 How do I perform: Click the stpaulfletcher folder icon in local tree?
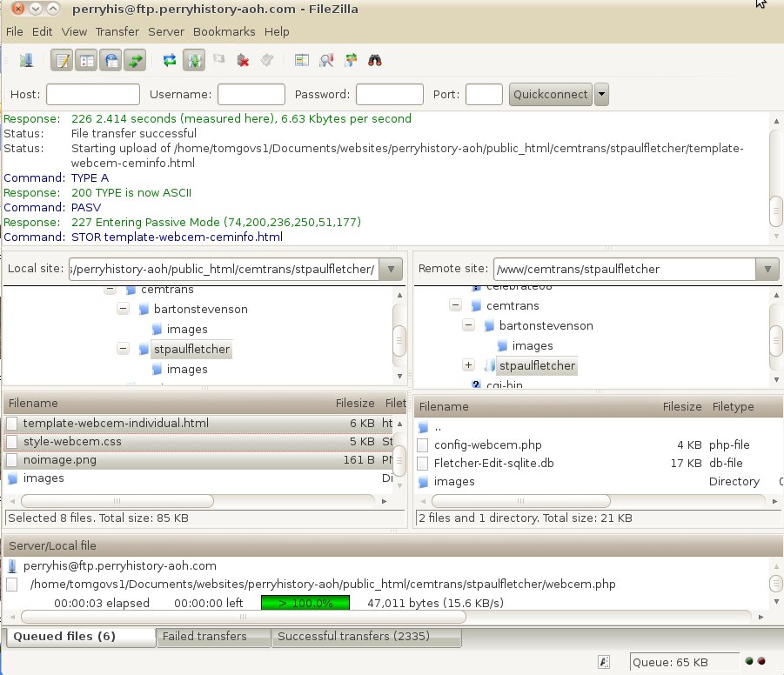pos(144,349)
